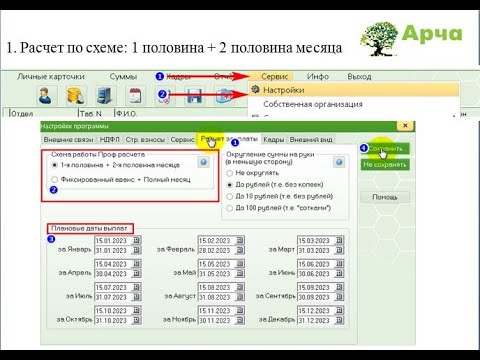Click the floppy disk save toolbar icon
The height and width of the screenshot is (360, 480).
point(194,95)
